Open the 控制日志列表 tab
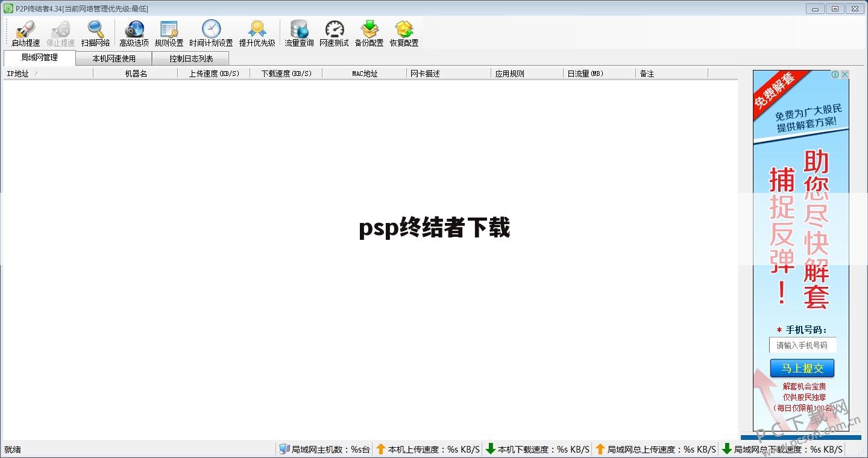The width and height of the screenshot is (868, 458). pos(191,58)
